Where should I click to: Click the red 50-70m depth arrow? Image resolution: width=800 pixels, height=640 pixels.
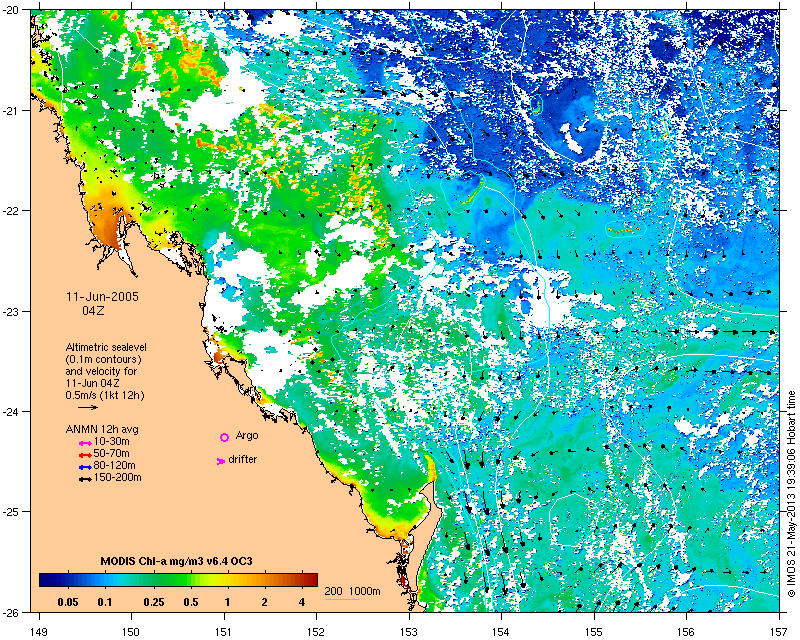coord(85,455)
